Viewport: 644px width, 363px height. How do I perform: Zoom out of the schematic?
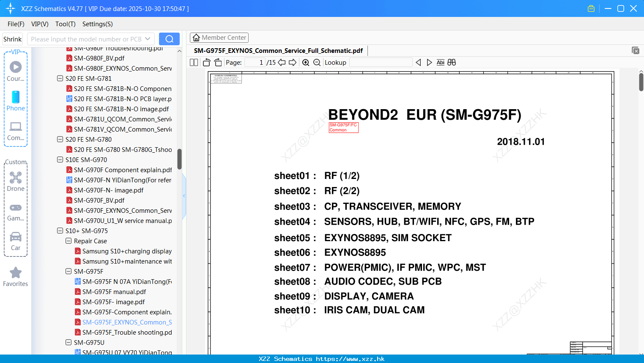tap(317, 63)
